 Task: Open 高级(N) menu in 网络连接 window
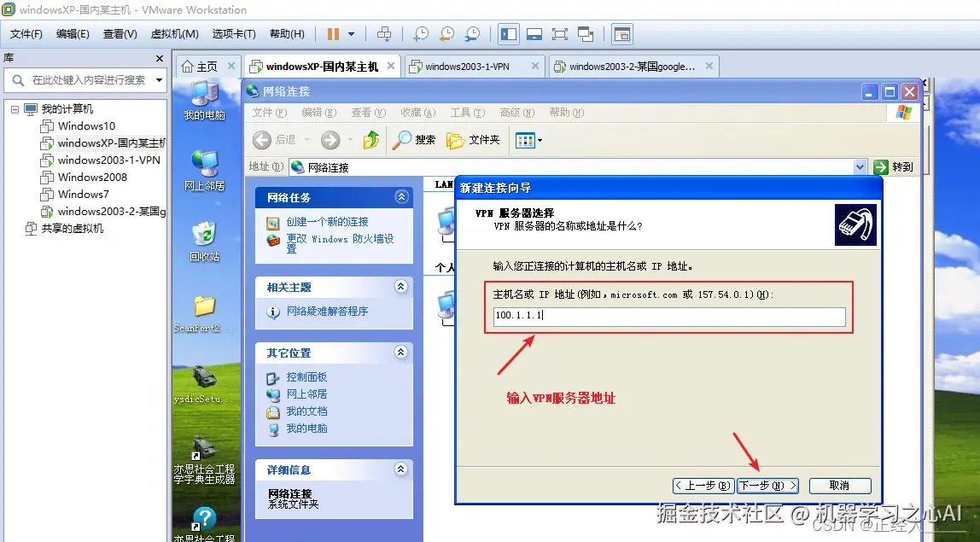coord(516,113)
